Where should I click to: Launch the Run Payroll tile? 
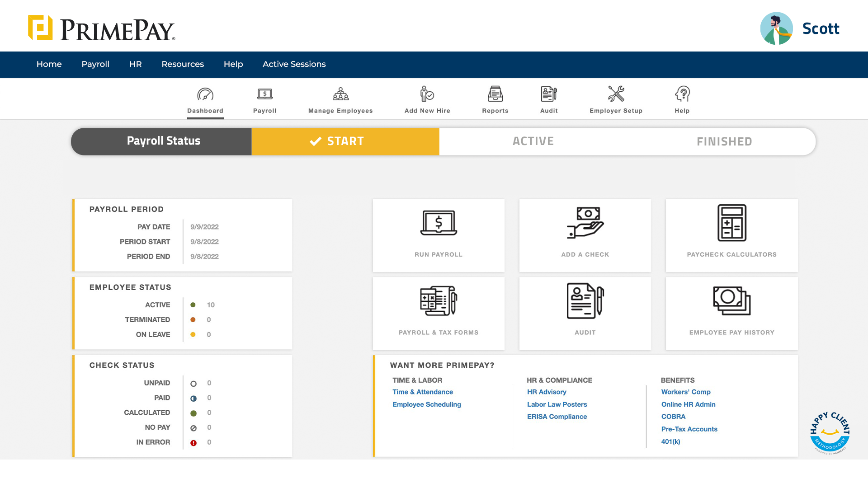[x=439, y=235]
